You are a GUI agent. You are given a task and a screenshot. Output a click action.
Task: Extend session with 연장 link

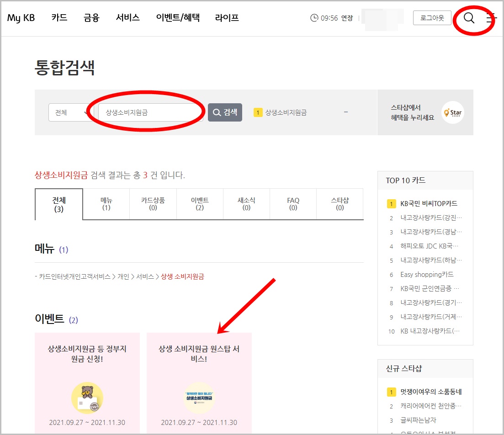(347, 18)
